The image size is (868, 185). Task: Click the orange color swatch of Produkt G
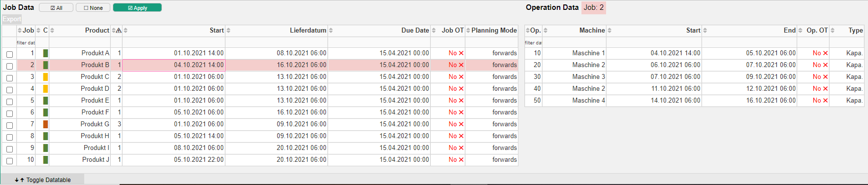tap(45, 124)
